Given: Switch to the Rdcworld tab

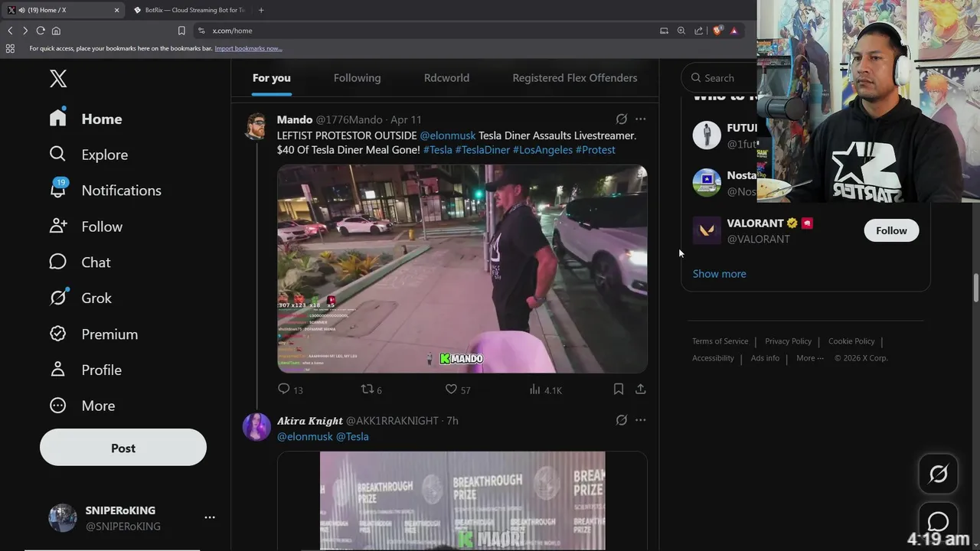Looking at the screenshot, I should (x=446, y=78).
